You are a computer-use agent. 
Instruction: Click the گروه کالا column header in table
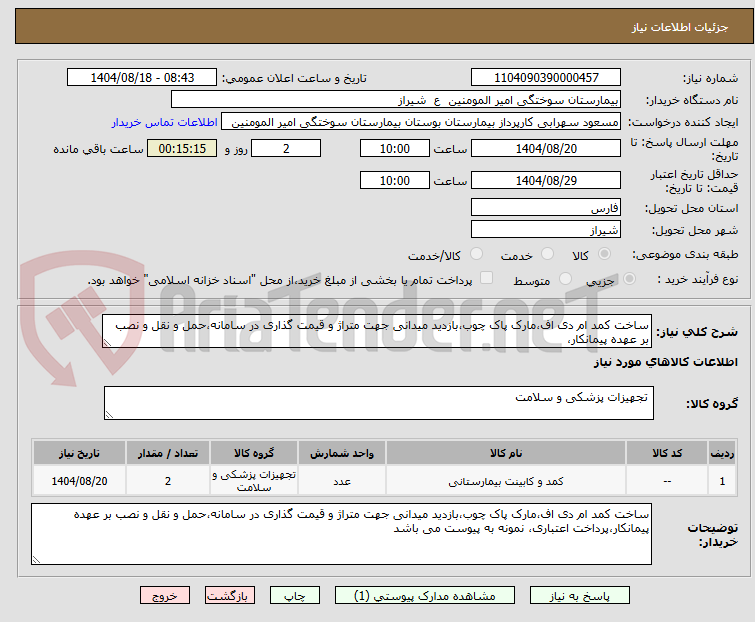tap(254, 454)
